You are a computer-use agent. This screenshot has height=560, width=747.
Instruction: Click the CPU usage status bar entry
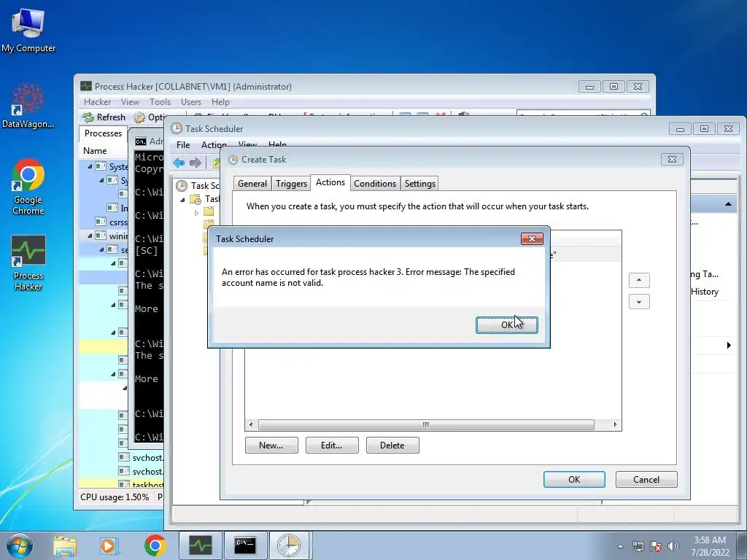pyautogui.click(x=115, y=497)
